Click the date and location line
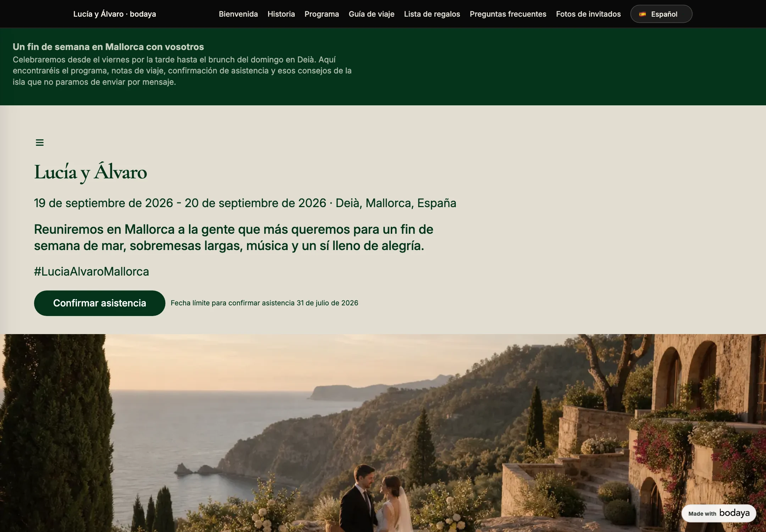Image resolution: width=766 pixels, height=532 pixels. click(245, 203)
